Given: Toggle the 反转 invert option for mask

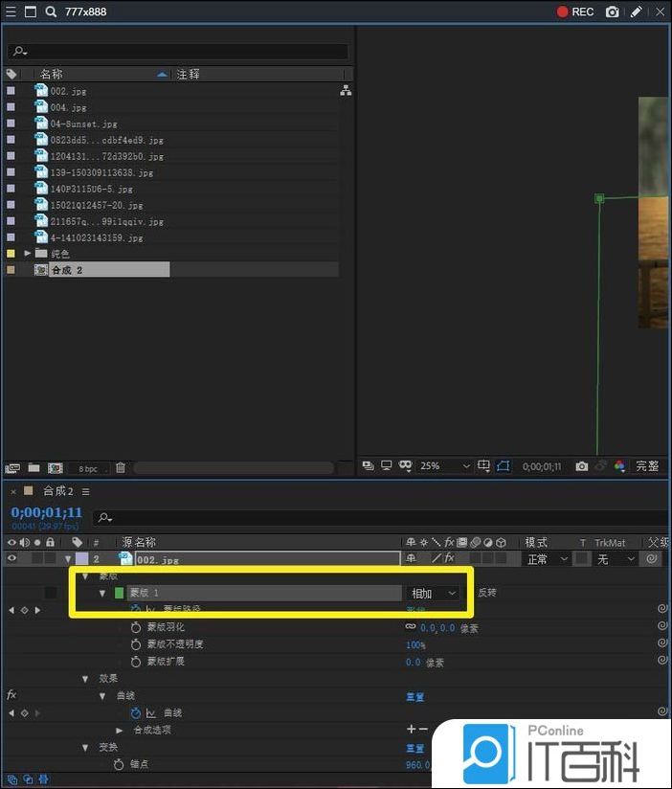Looking at the screenshot, I should [x=487, y=593].
